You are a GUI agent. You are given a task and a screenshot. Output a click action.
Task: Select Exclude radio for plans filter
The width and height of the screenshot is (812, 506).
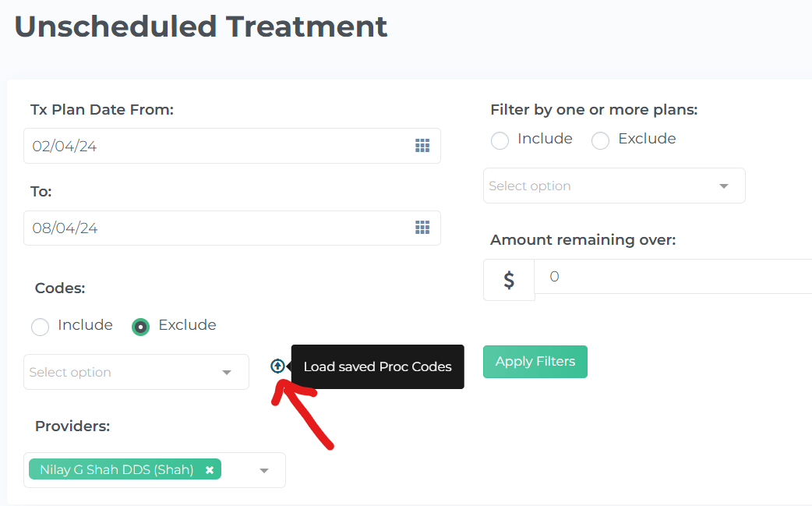point(600,140)
